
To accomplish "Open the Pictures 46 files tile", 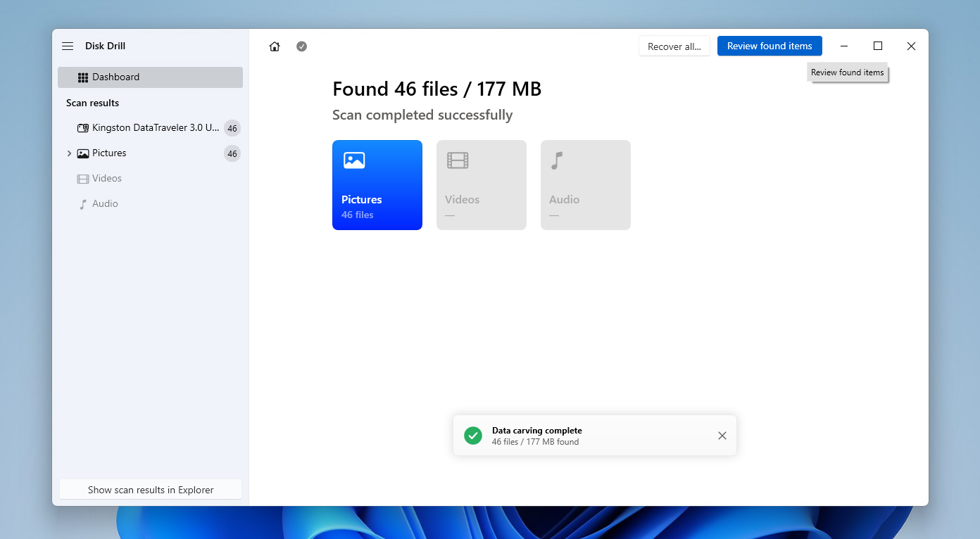I will (x=377, y=185).
